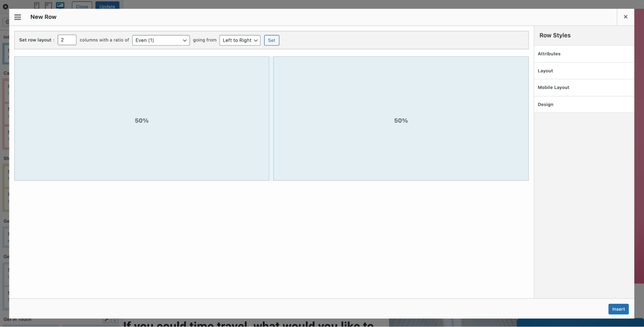644x327 pixels.
Task: Select the mobile preview icon behind the dialog
Action: click(37, 5)
